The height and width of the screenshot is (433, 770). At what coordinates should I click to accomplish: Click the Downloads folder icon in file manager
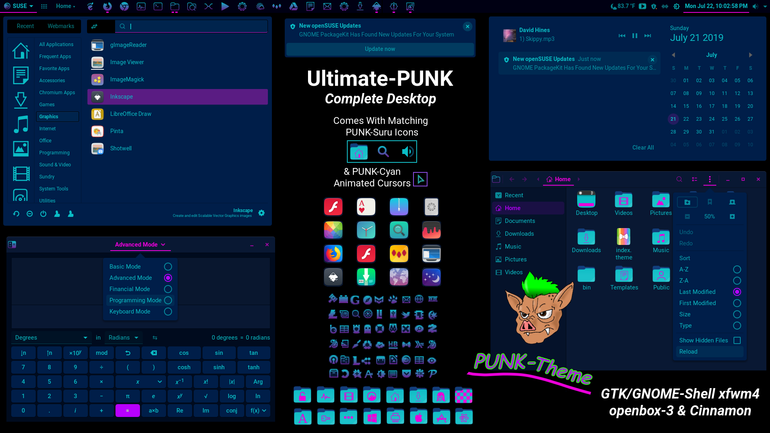(x=586, y=237)
